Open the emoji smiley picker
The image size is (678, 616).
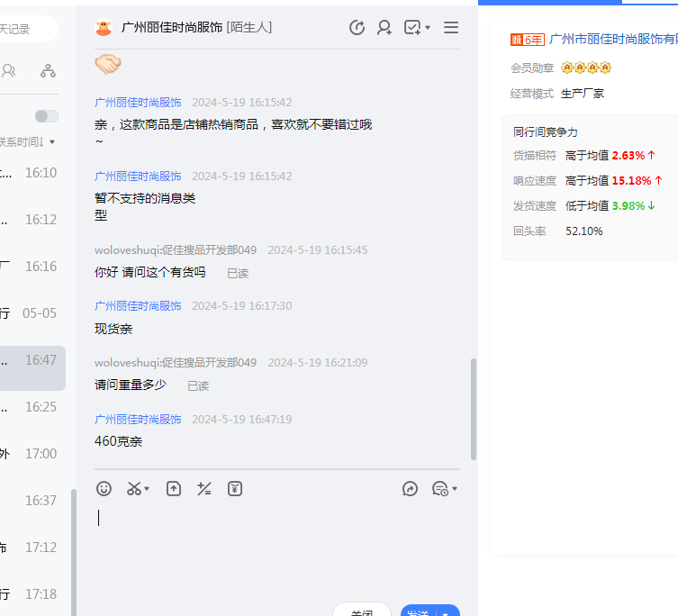pyautogui.click(x=104, y=489)
